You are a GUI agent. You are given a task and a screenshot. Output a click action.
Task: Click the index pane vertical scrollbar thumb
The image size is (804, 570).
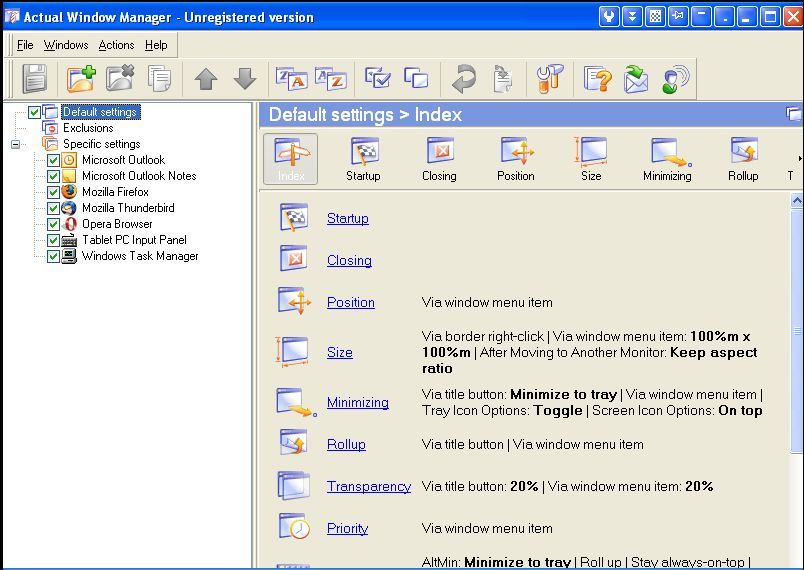[797, 331]
